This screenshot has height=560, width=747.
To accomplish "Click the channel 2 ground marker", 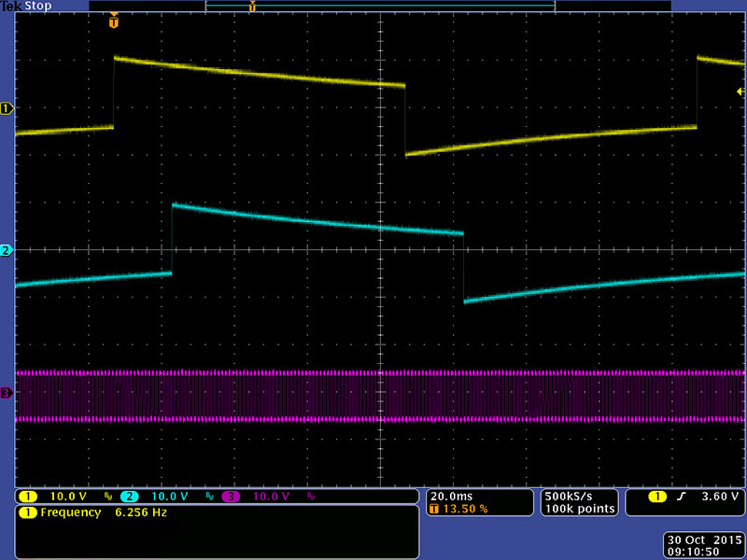I will (7, 250).
